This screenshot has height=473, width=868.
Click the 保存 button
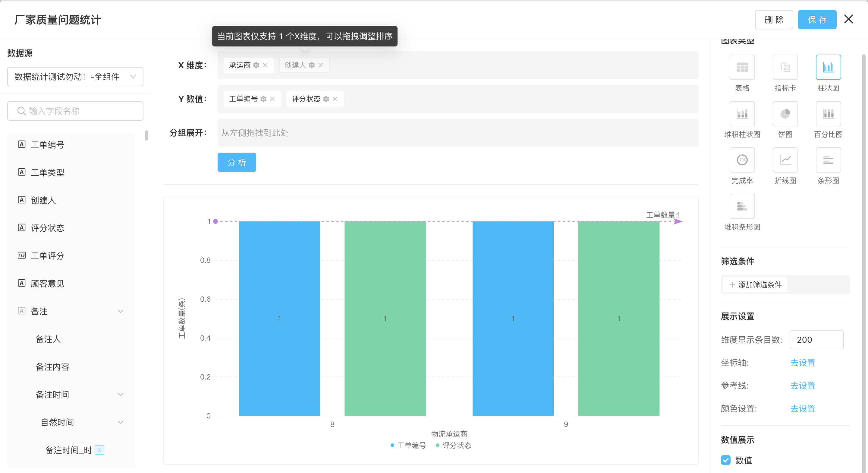tap(817, 20)
